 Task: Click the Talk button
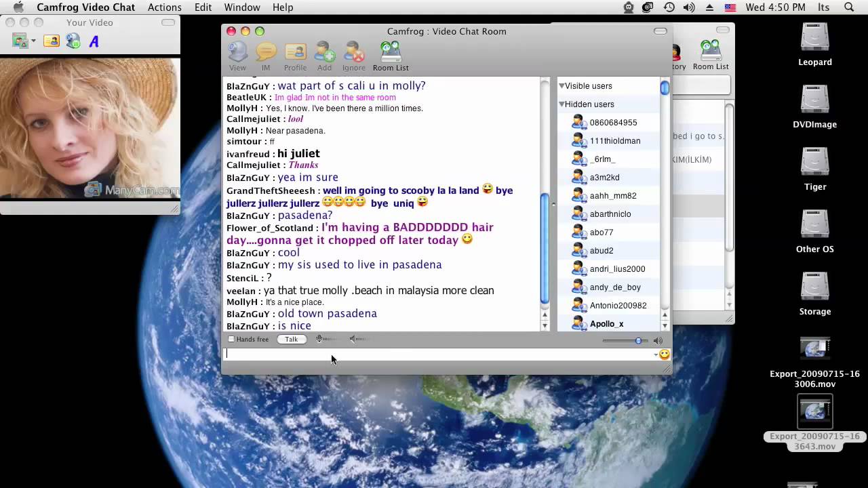point(291,339)
